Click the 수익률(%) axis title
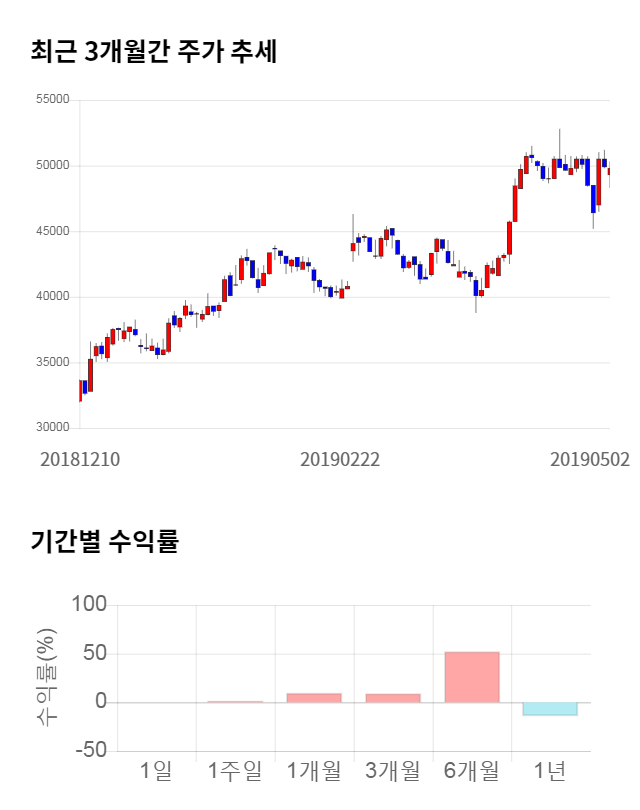Screen dimensions: 640x810 pos(46,677)
